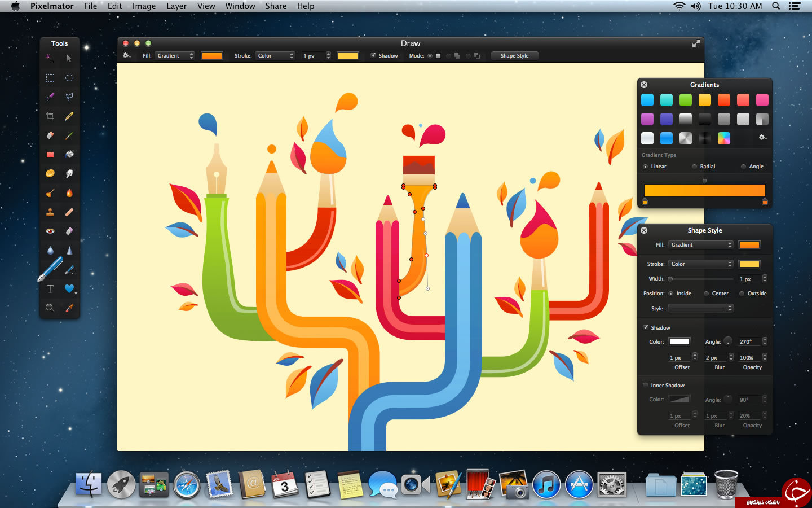This screenshot has height=508, width=812.
Task: Set stroke position to Outside
Action: [742, 294]
